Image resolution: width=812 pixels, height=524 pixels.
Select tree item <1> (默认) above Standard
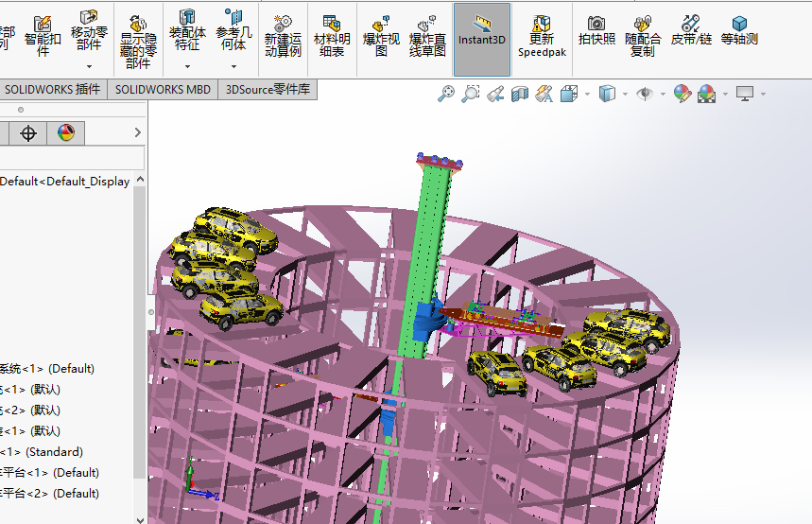[30, 430]
